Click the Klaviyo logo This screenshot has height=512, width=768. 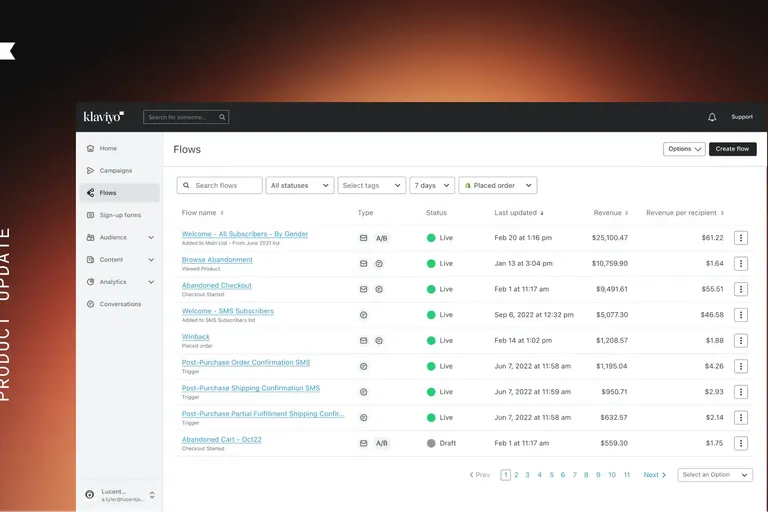[103, 117]
